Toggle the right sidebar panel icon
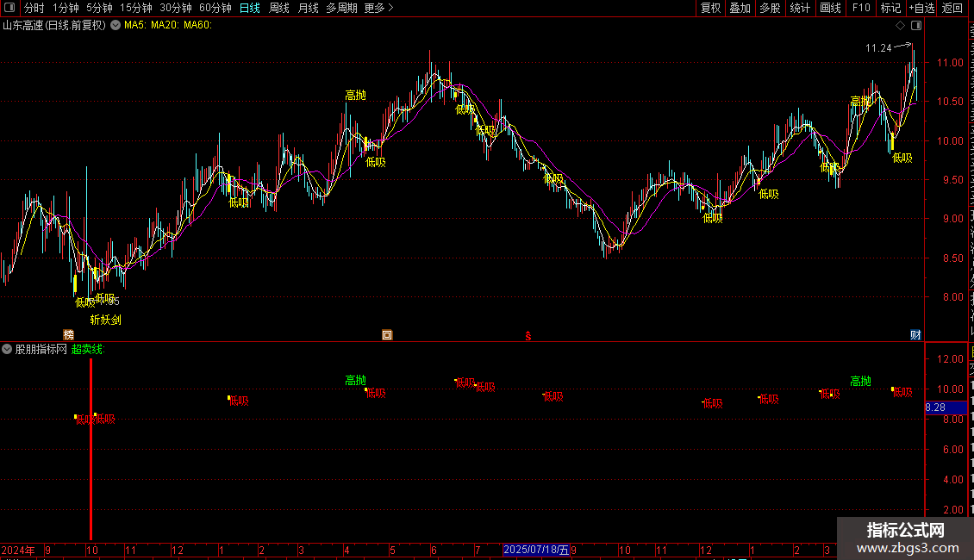974x560 pixels. 916,26
